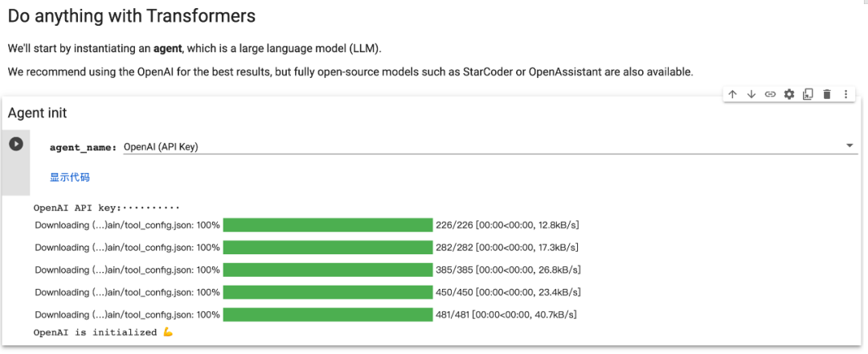Click the "Do anything with Transformers" heading
Image resolution: width=868 pixels, height=354 pixels.
(x=132, y=15)
